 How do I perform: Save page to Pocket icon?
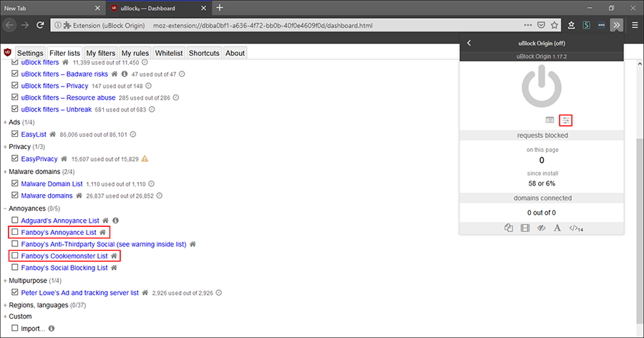(542, 25)
